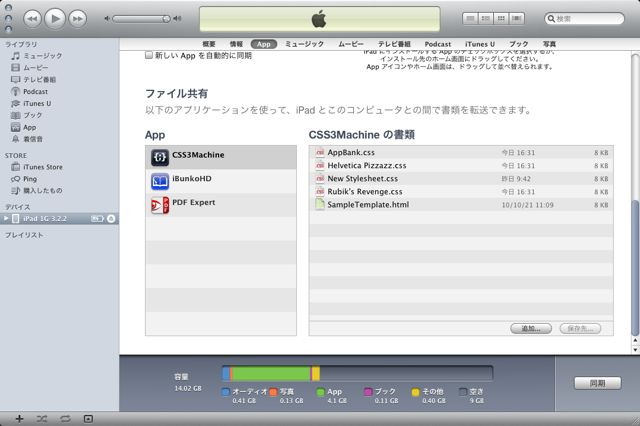
Task: Select iBunkoHD app icon
Action: click(x=160, y=182)
